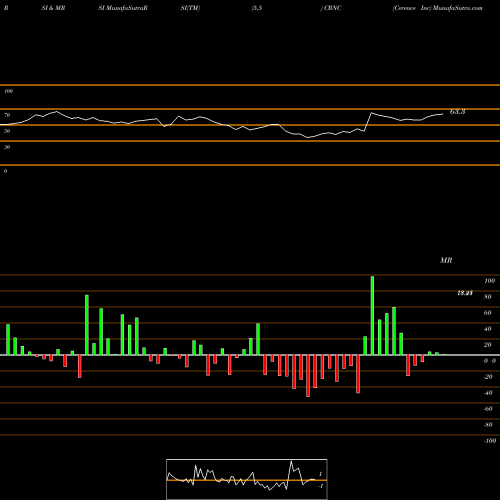Click the RSI axis label 0 at left

[5, 171]
